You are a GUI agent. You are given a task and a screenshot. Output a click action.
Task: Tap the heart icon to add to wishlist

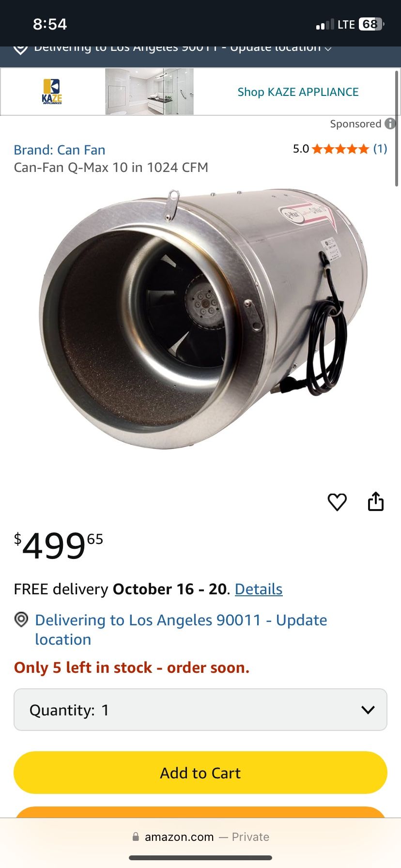pyautogui.click(x=337, y=502)
